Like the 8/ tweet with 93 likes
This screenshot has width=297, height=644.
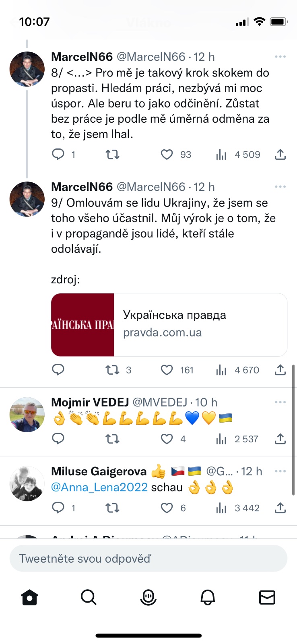pos(167,155)
